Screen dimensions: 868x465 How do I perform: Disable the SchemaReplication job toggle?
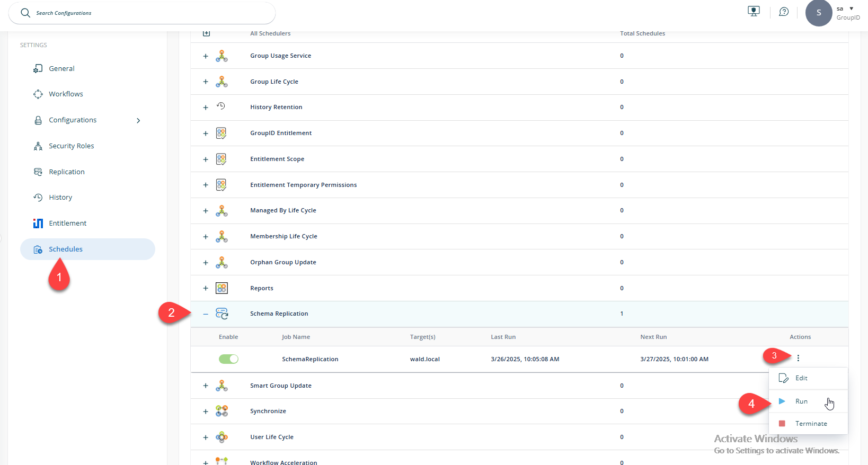[x=228, y=359]
